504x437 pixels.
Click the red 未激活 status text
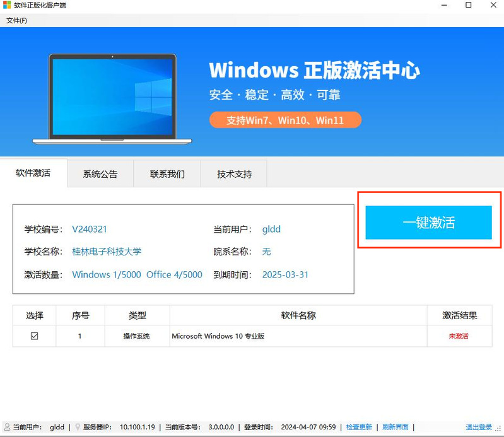click(459, 336)
